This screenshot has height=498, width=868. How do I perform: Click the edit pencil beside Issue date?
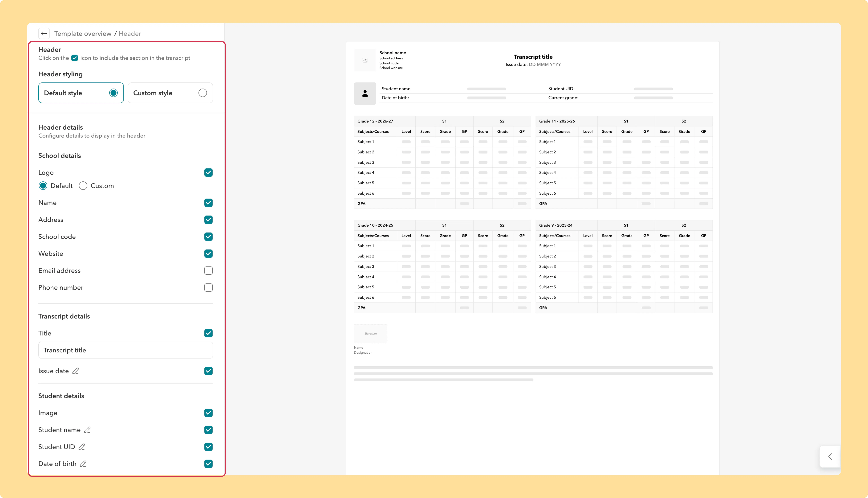pyautogui.click(x=76, y=371)
